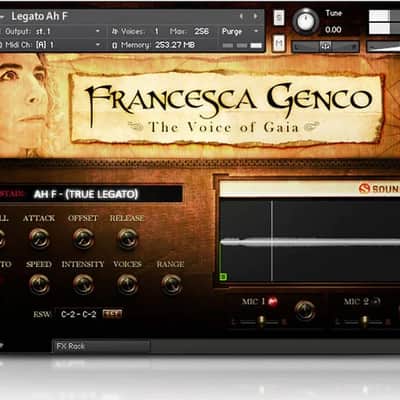Click the Max voices value 256
Viewport: 400px width, 400px height.
(201, 31)
